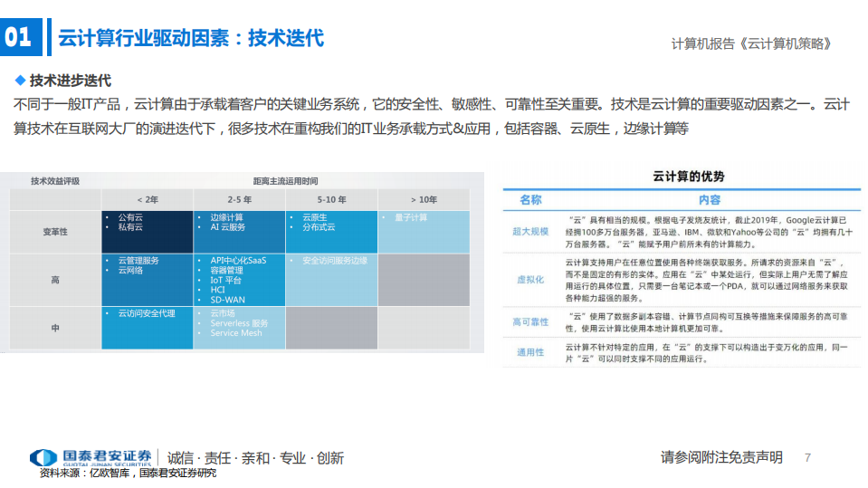Click the Service Mesh entry
The width and height of the screenshot is (868, 488).
coord(236,333)
